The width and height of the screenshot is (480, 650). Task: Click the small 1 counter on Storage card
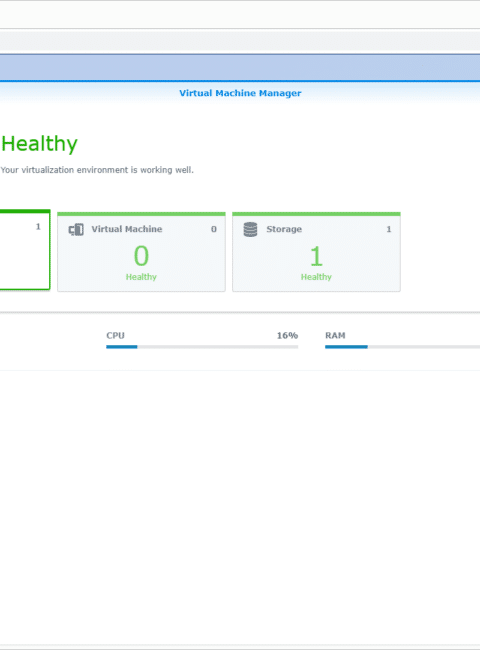coord(389,229)
